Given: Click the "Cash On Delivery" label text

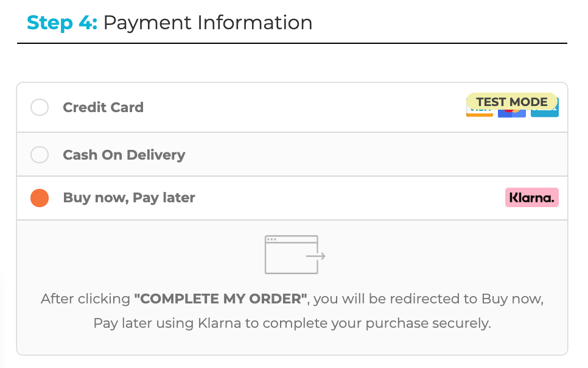Looking at the screenshot, I should pyautogui.click(x=124, y=155).
